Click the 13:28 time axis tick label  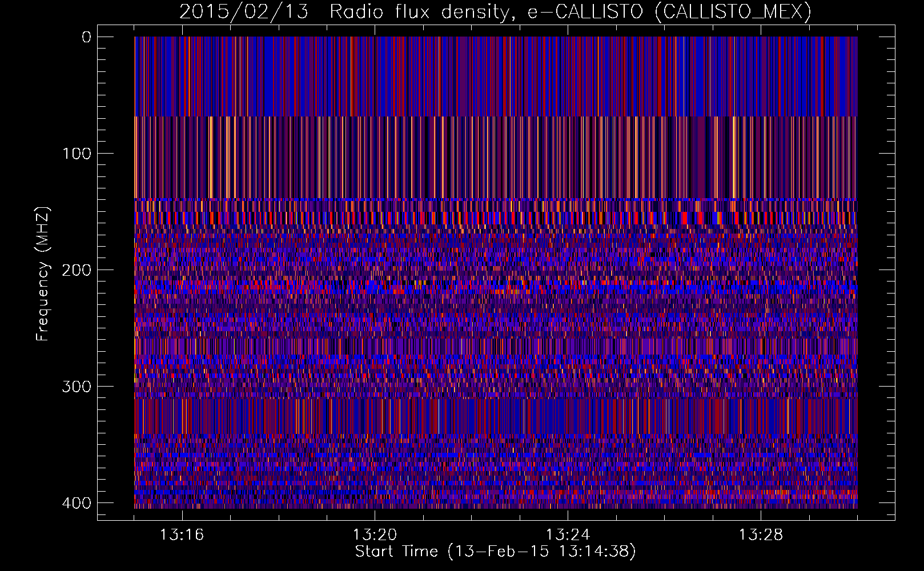761,535
